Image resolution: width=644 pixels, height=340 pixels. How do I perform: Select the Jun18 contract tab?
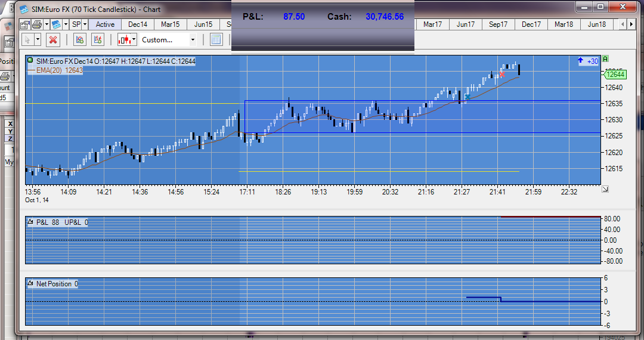pyautogui.click(x=597, y=24)
